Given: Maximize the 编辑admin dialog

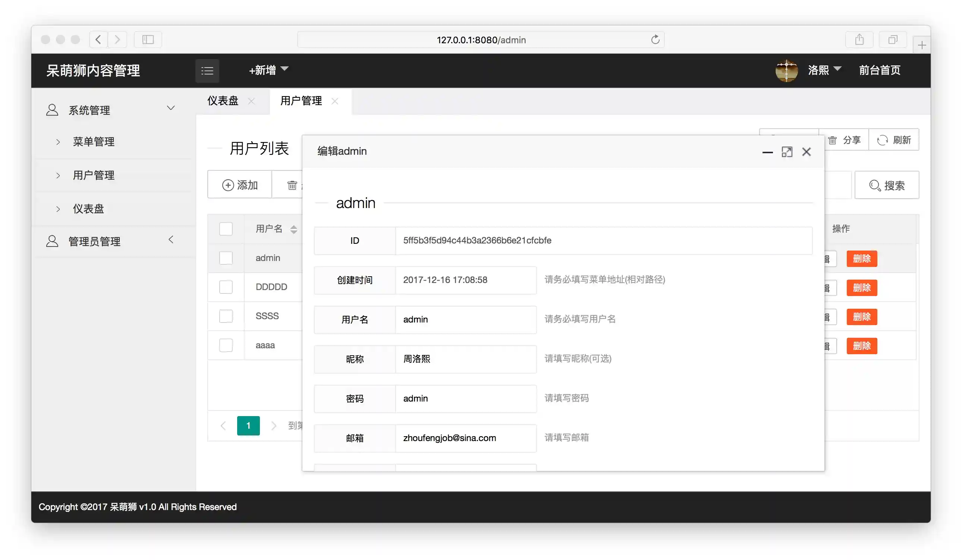Looking at the screenshot, I should click(787, 151).
